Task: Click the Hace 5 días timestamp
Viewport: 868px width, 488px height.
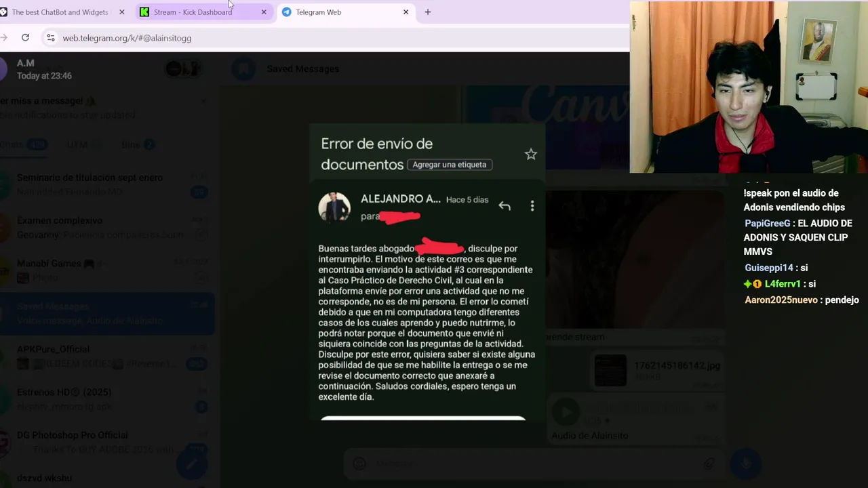Action: click(467, 200)
